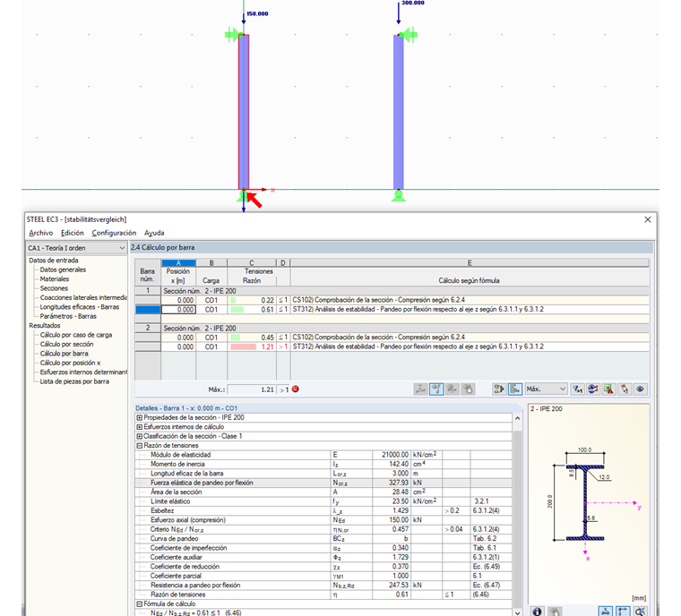
Task: Open the Ayuda menu
Action: (x=154, y=233)
